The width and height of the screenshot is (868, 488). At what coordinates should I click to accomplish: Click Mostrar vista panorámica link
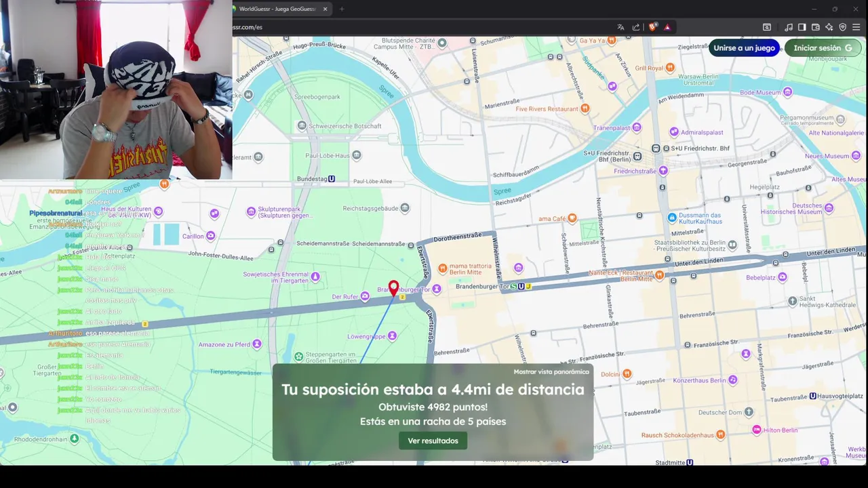pyautogui.click(x=551, y=371)
